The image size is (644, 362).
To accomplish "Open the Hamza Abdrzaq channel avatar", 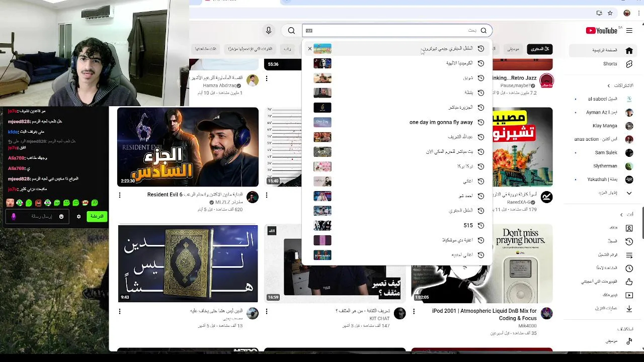I will [253, 80].
